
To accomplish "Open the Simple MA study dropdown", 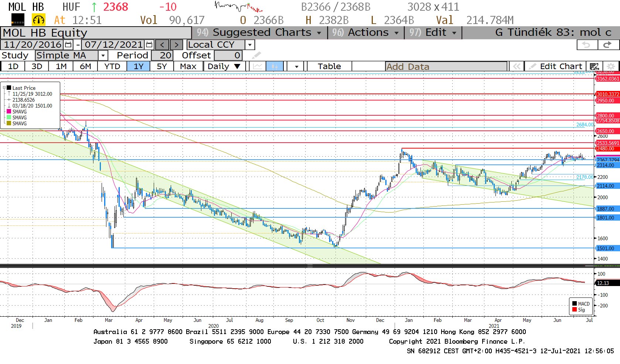I will pos(103,55).
